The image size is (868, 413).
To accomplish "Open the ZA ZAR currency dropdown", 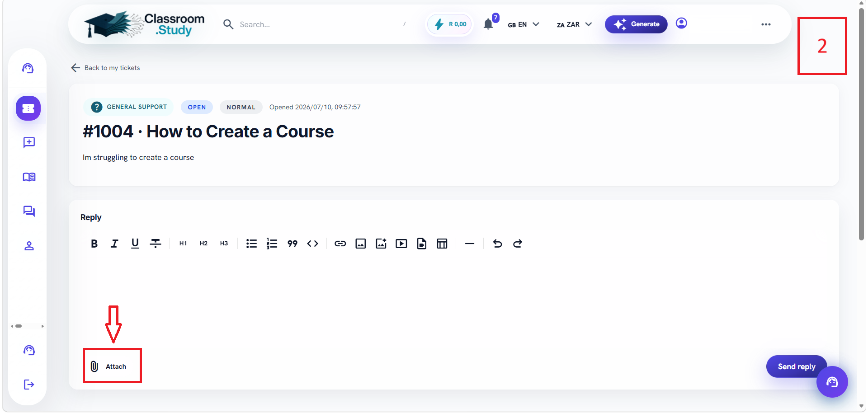I will [x=574, y=24].
